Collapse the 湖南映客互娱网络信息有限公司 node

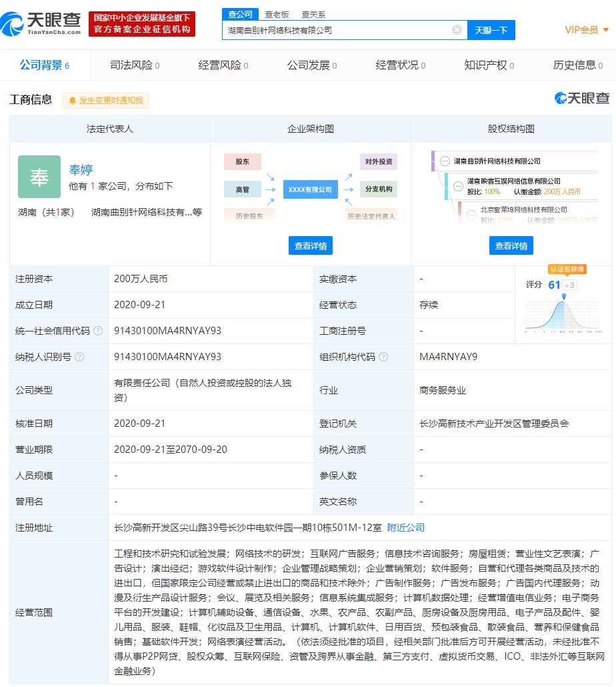tap(458, 186)
